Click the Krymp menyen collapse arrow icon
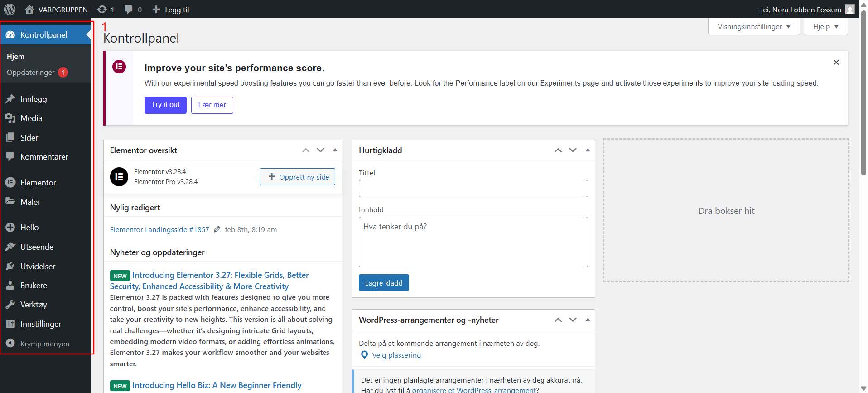Screen dimensions: 868x393 tap(10, 343)
